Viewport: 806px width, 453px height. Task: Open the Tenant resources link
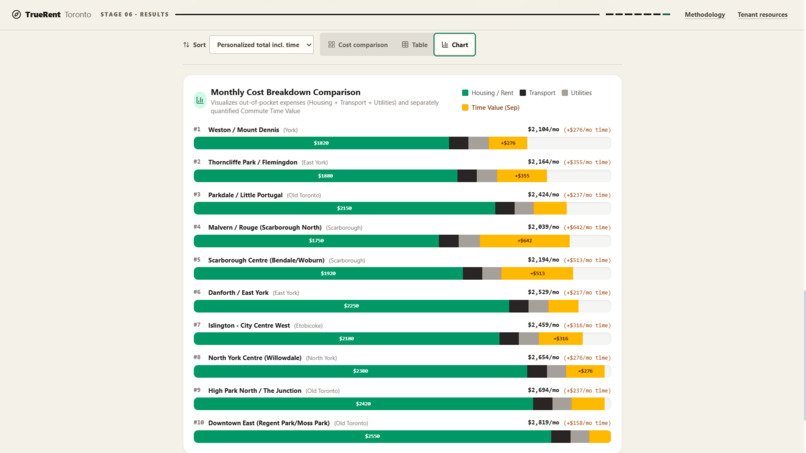762,14
